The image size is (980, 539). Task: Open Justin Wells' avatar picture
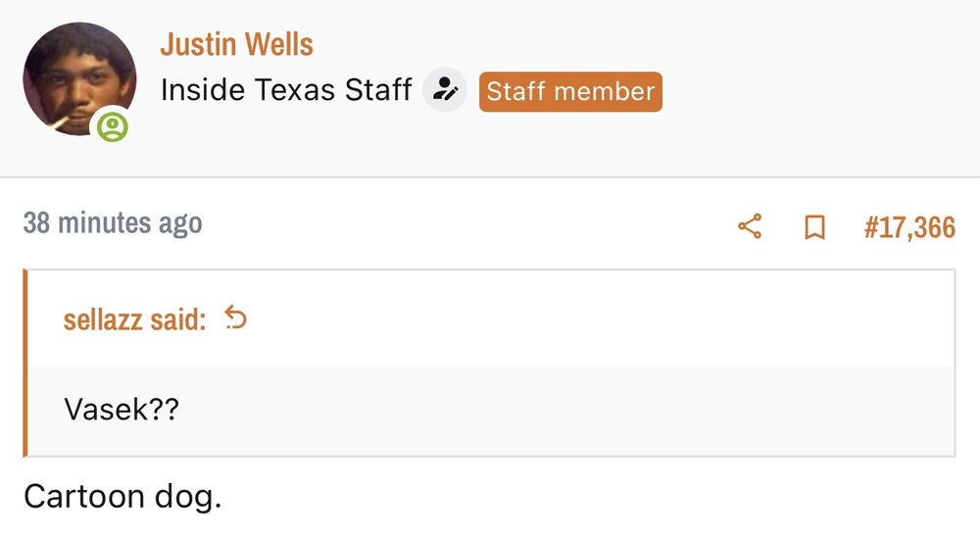(x=78, y=78)
